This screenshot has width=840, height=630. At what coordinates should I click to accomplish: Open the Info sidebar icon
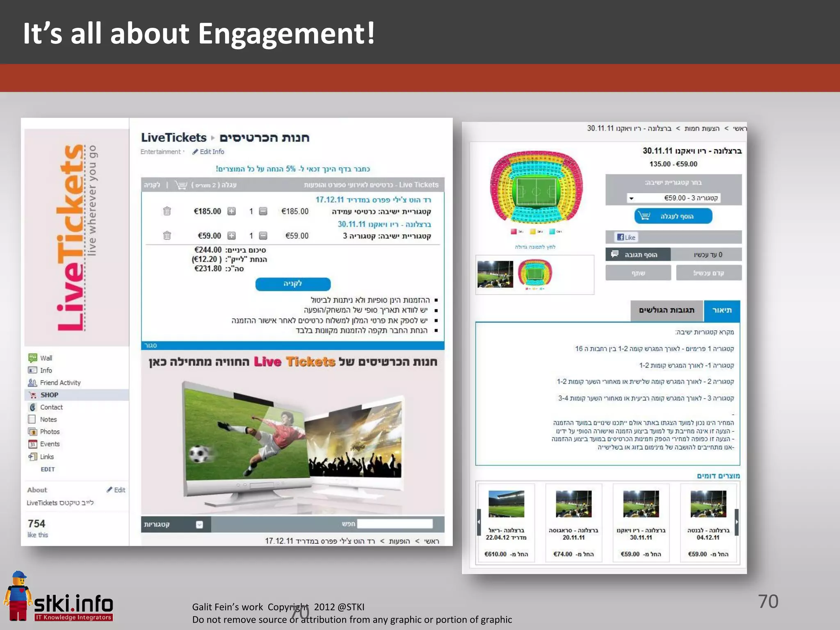point(32,370)
